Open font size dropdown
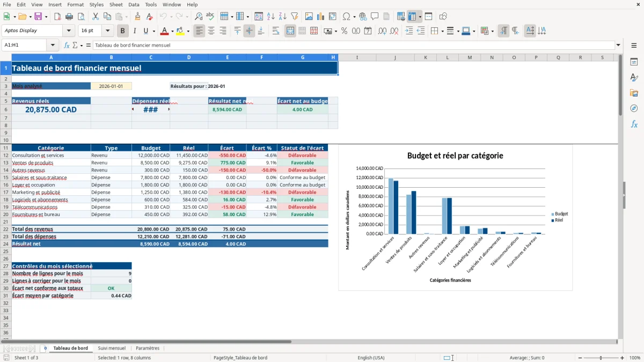This screenshot has height=362, width=644. (108, 31)
